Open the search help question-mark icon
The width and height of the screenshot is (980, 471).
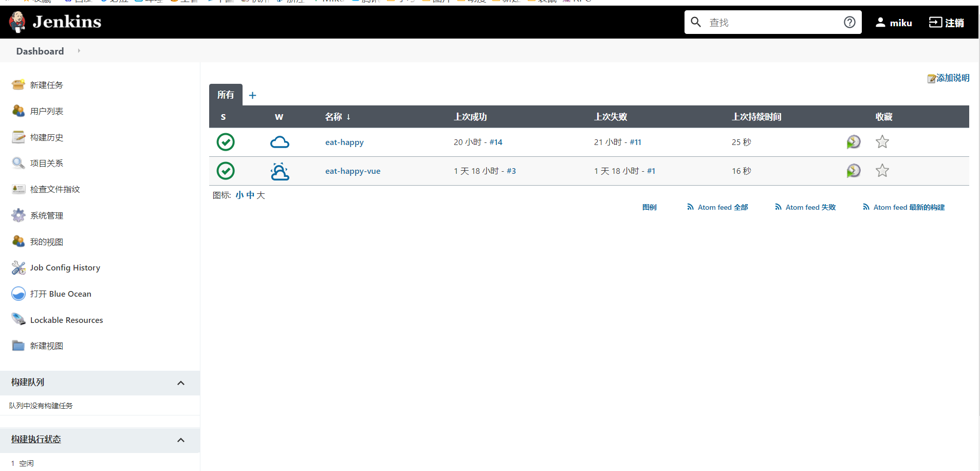tap(849, 22)
